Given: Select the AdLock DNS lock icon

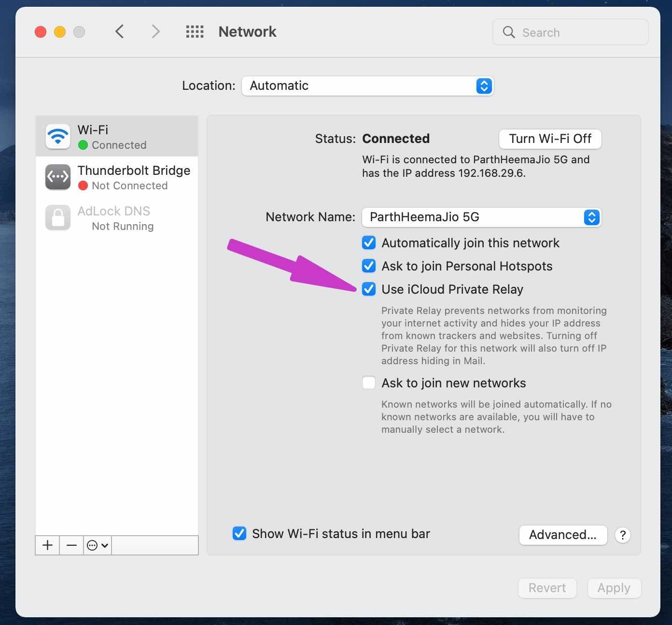Looking at the screenshot, I should [x=58, y=217].
